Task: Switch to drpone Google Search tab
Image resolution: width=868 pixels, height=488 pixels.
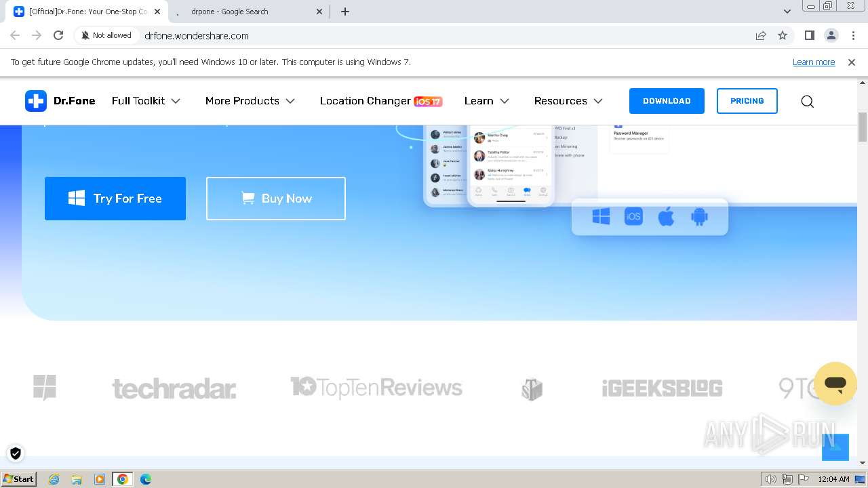Action: 249,12
